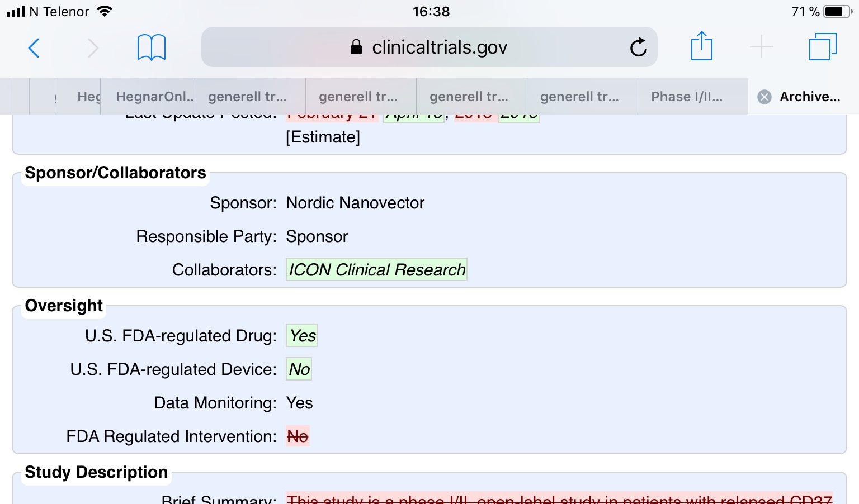Screen dimensions: 859x504
Task: Tap the struck-through No value
Action: (298, 436)
